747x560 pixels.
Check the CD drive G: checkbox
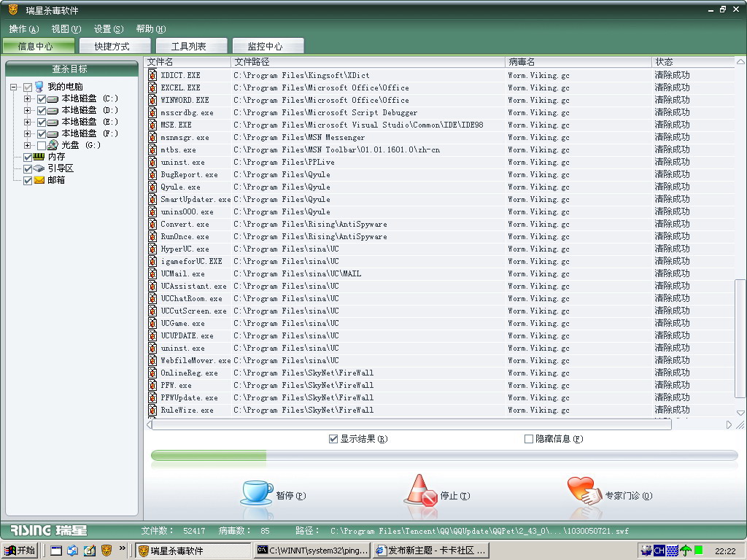click(x=42, y=146)
